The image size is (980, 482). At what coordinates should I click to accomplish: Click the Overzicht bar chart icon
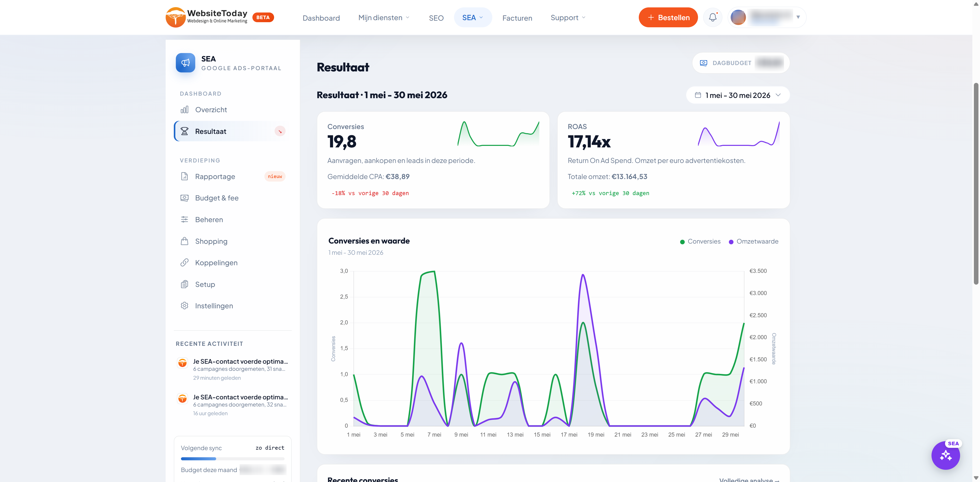185,110
